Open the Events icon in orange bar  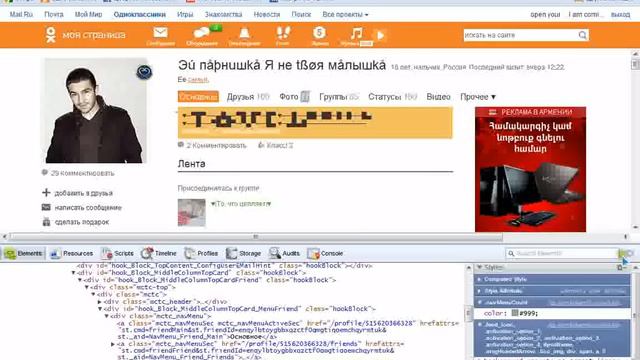coord(319,32)
